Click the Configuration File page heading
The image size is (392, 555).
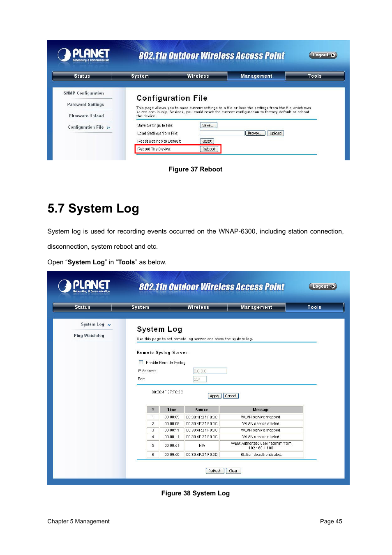[x=172, y=98]
